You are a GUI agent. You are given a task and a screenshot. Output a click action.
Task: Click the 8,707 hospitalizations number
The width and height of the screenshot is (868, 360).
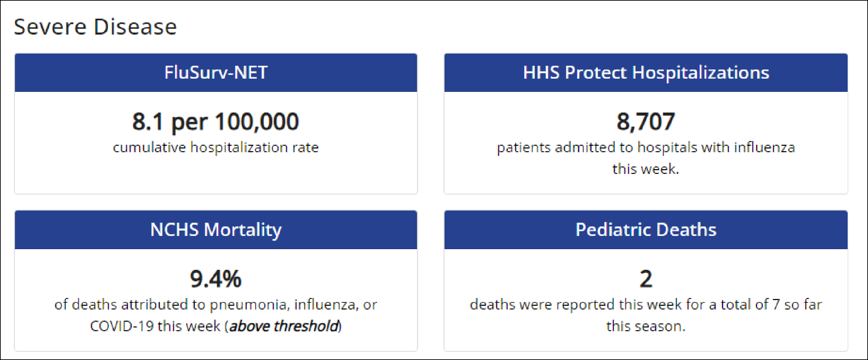(x=646, y=121)
